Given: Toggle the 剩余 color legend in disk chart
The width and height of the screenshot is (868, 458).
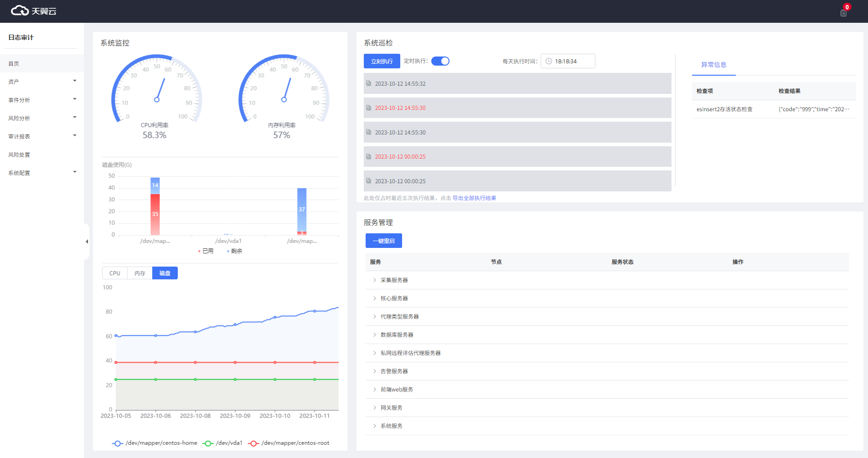Looking at the screenshot, I should (x=234, y=251).
